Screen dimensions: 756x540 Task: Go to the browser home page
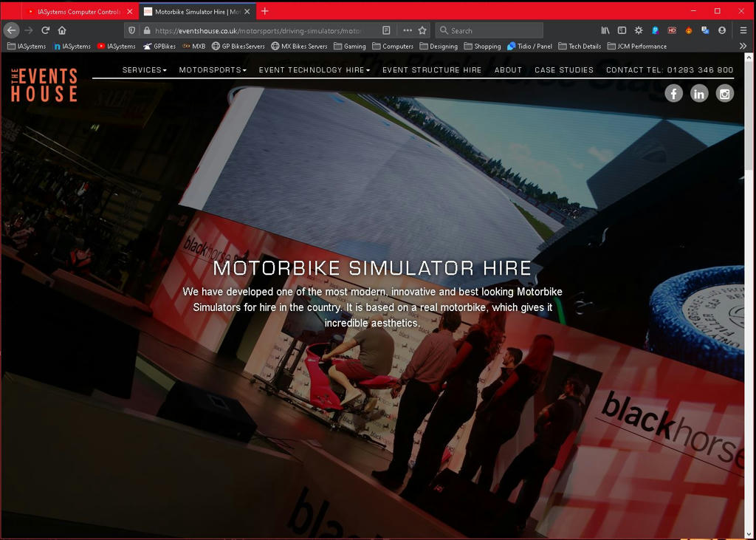click(x=62, y=30)
